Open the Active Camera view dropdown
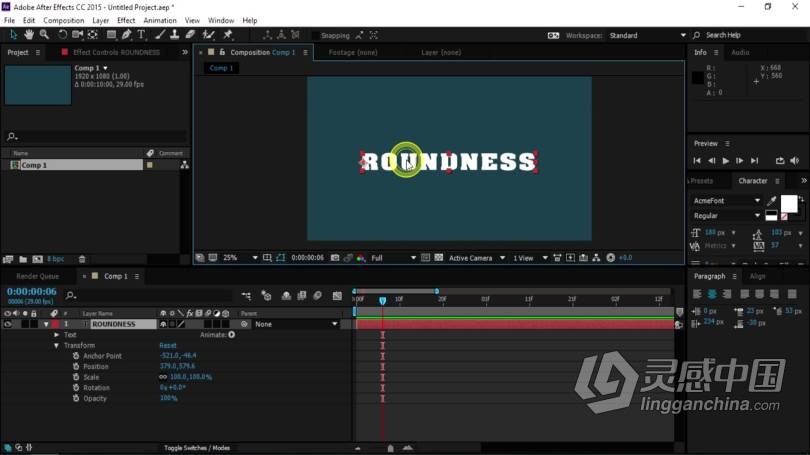 click(x=474, y=258)
